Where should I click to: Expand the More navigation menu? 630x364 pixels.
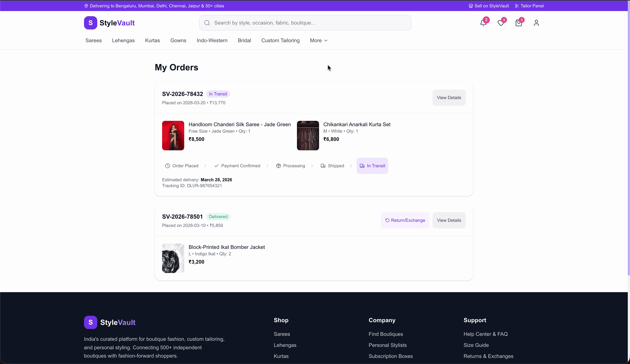[x=318, y=41]
